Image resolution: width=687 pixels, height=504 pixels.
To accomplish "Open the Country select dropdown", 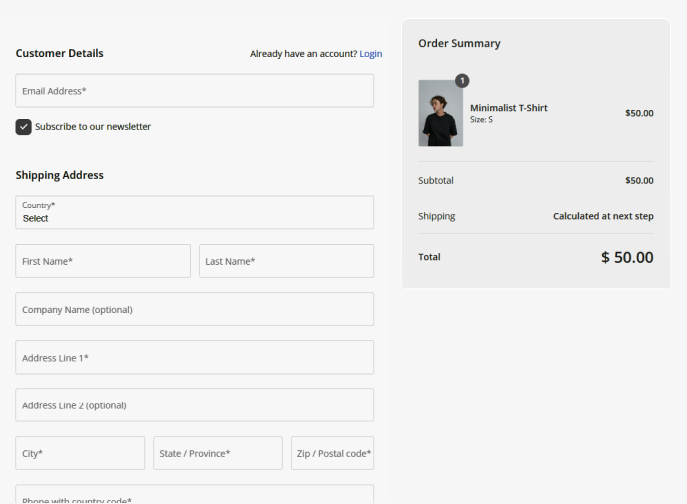I will [x=194, y=212].
